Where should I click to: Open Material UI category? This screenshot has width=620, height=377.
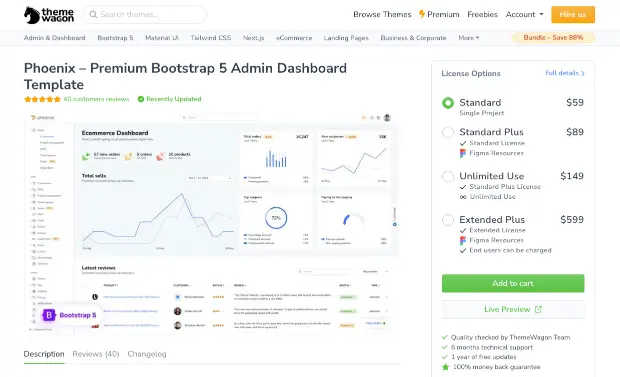point(162,38)
